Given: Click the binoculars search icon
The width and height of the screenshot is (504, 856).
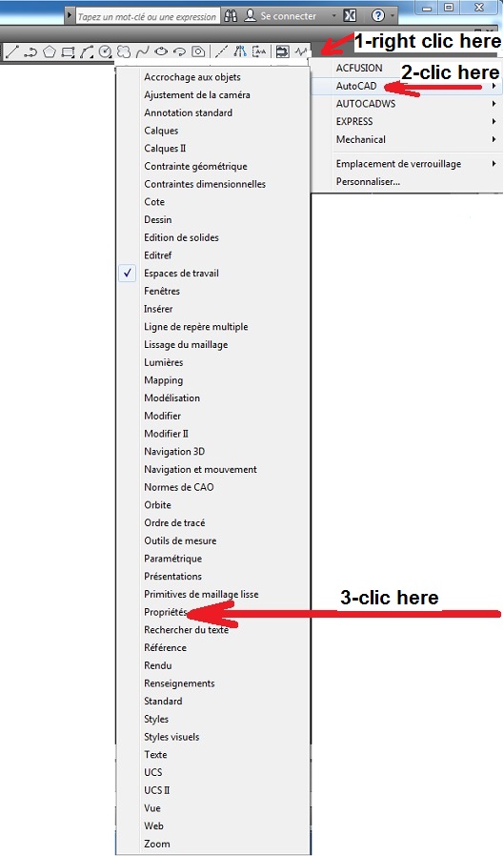Looking at the screenshot, I should (x=231, y=16).
